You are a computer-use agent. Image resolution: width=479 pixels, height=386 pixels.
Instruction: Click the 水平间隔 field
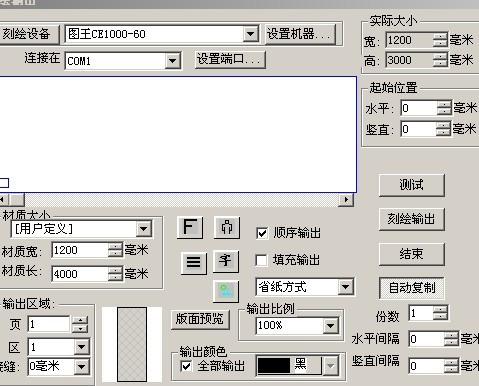coord(427,339)
